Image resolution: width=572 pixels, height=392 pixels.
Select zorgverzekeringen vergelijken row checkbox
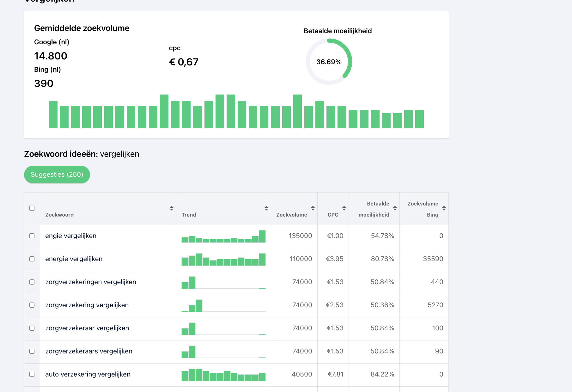32,282
